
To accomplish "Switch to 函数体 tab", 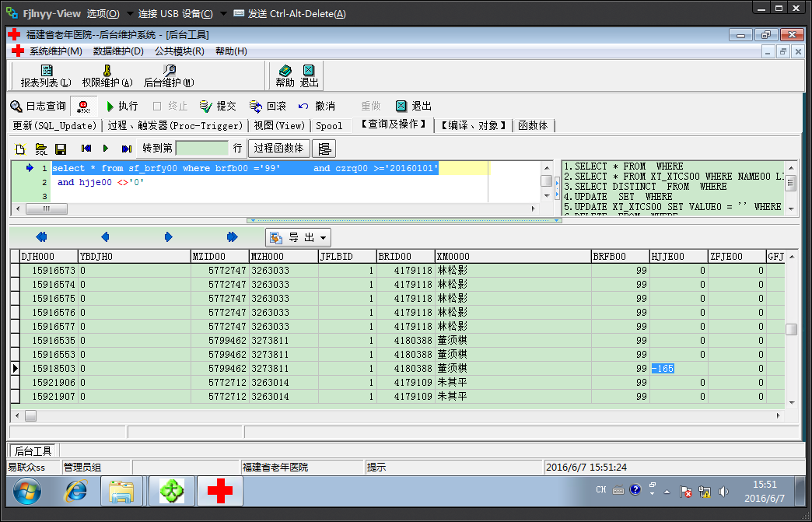I will [x=533, y=126].
